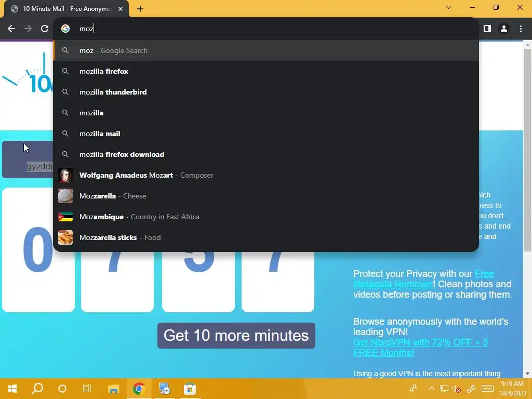The image size is (532, 399).
Task: Click the page vertical scrollbar thumb
Action: pyautogui.click(x=527, y=149)
